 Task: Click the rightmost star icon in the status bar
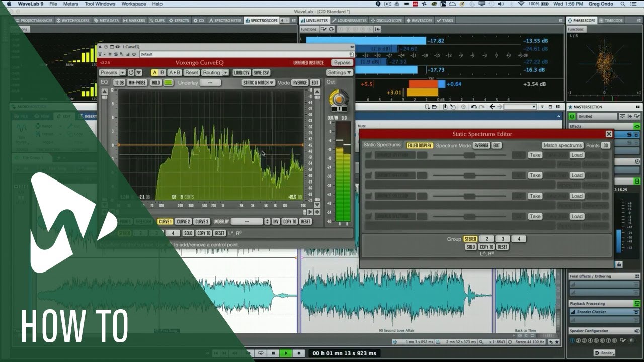click(x=556, y=342)
